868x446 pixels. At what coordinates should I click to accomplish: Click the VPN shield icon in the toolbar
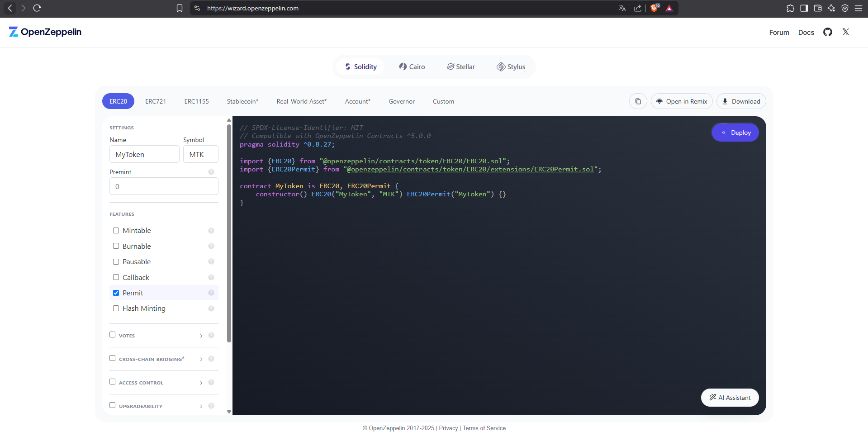point(844,8)
